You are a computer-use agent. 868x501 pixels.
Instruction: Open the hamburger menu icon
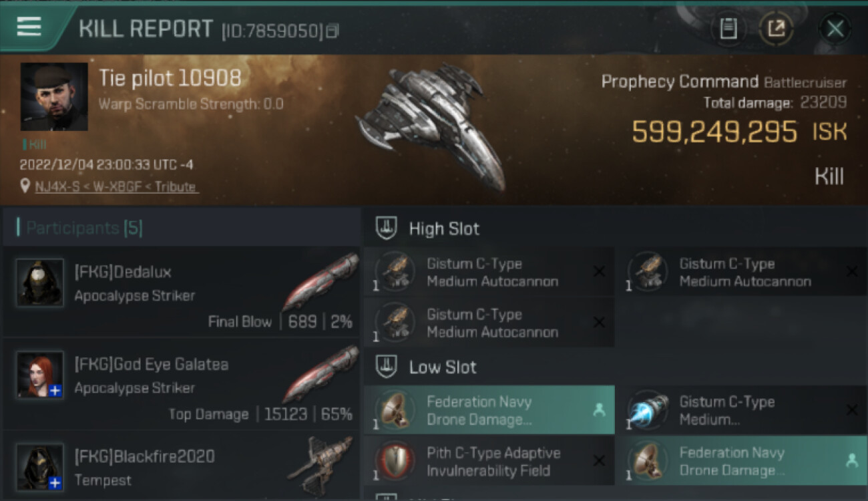pyautogui.click(x=29, y=27)
